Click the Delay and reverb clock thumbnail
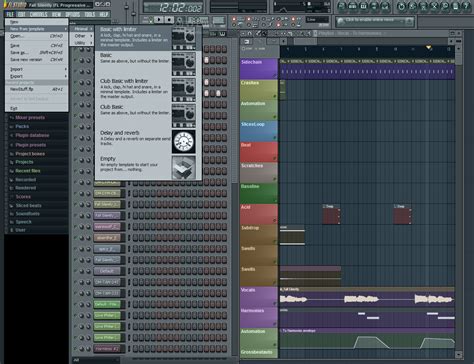The image size is (474, 364). click(184, 142)
